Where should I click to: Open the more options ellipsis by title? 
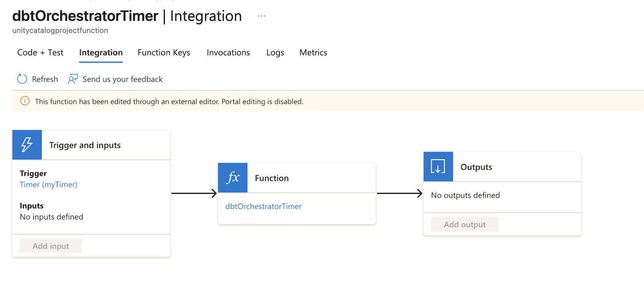pyautogui.click(x=262, y=16)
